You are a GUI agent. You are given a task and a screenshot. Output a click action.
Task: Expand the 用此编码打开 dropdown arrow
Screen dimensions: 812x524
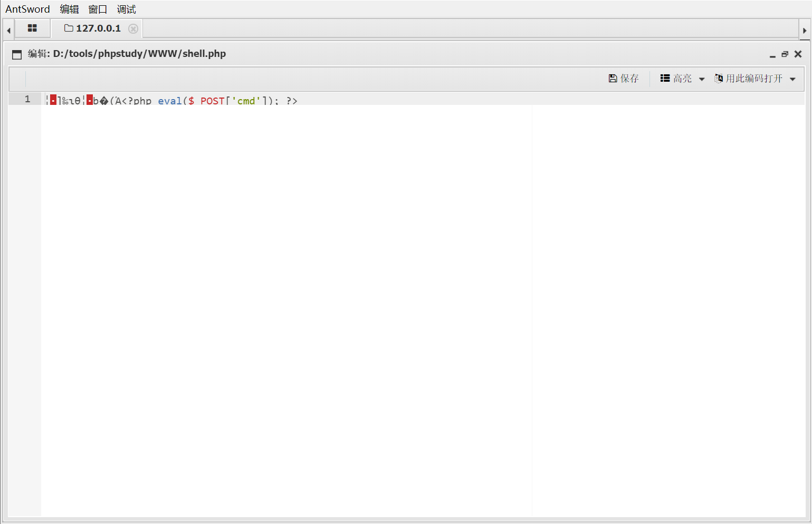click(x=792, y=79)
